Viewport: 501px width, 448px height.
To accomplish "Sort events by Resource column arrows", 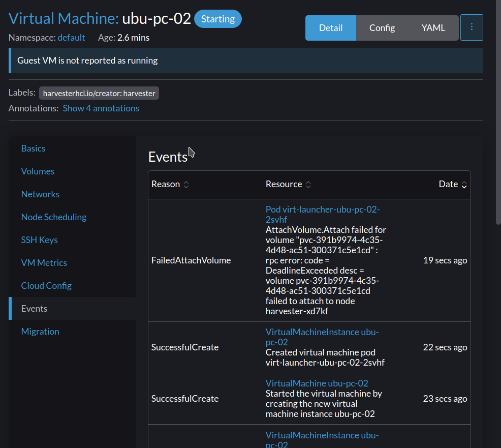I will 308,185.
